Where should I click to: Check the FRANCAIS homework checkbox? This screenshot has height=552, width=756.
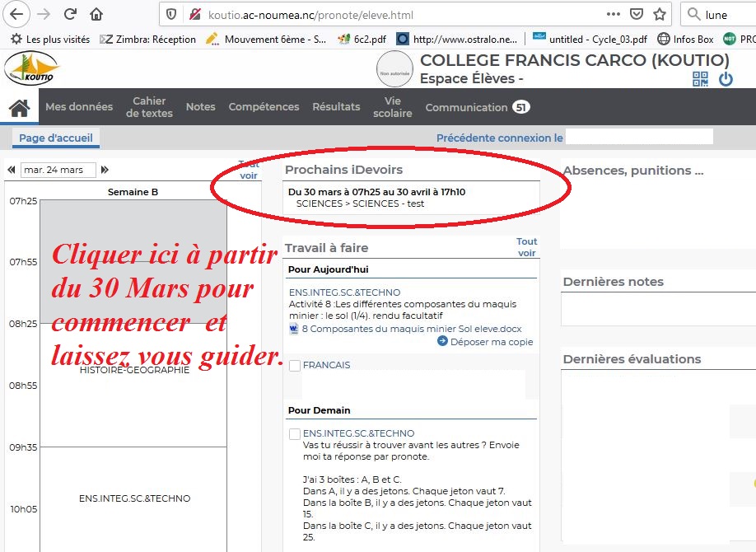pyautogui.click(x=295, y=366)
